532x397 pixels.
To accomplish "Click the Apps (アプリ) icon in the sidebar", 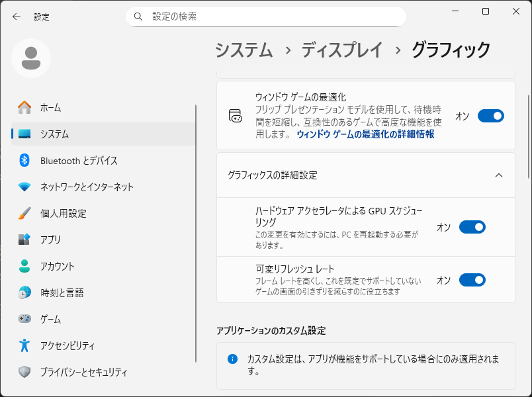I will coord(24,240).
